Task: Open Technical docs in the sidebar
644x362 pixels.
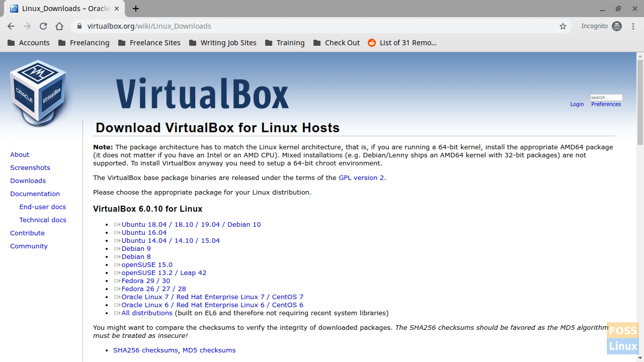Action: point(43,220)
